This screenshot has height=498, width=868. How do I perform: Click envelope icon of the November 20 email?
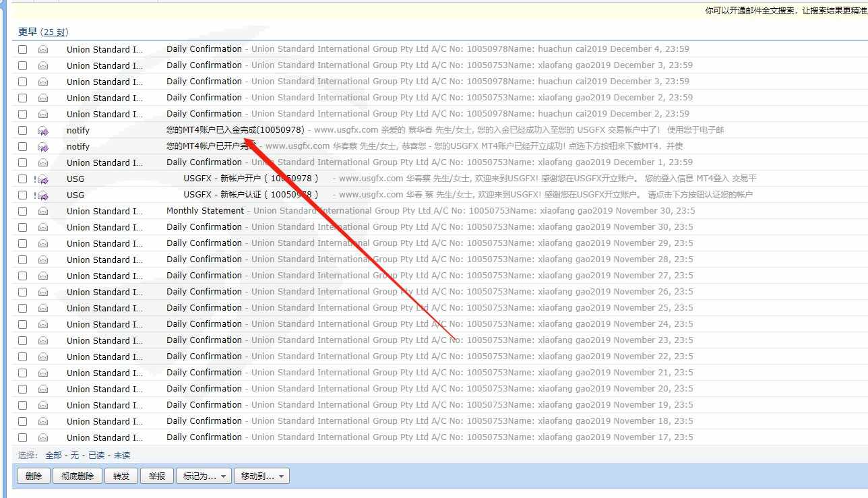43,389
